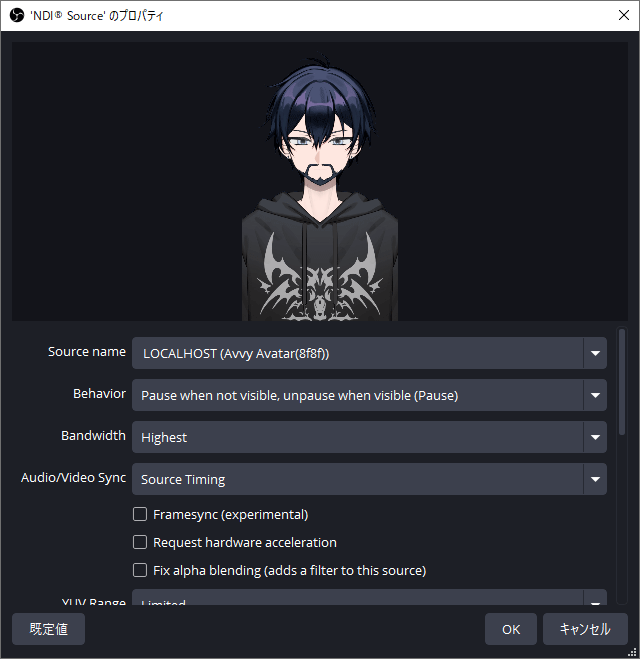Viewport: 640px width, 659px height.
Task: Click the キャンセル button
Action: click(585, 629)
